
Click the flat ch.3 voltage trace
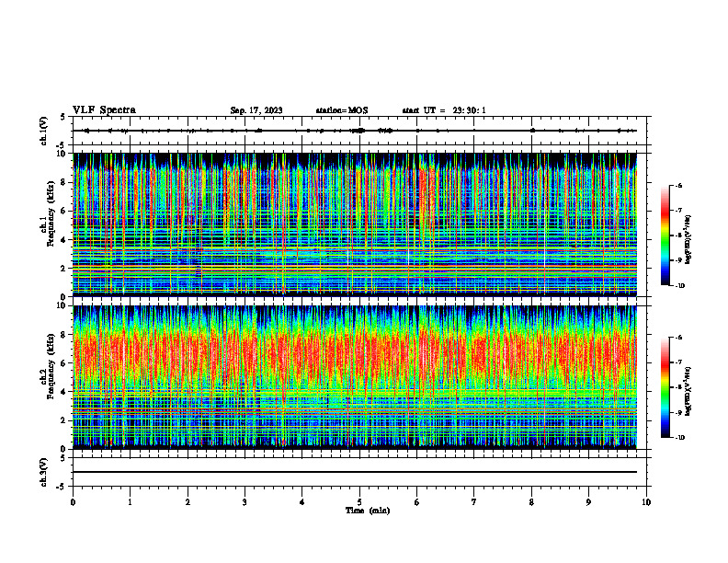[355, 472]
